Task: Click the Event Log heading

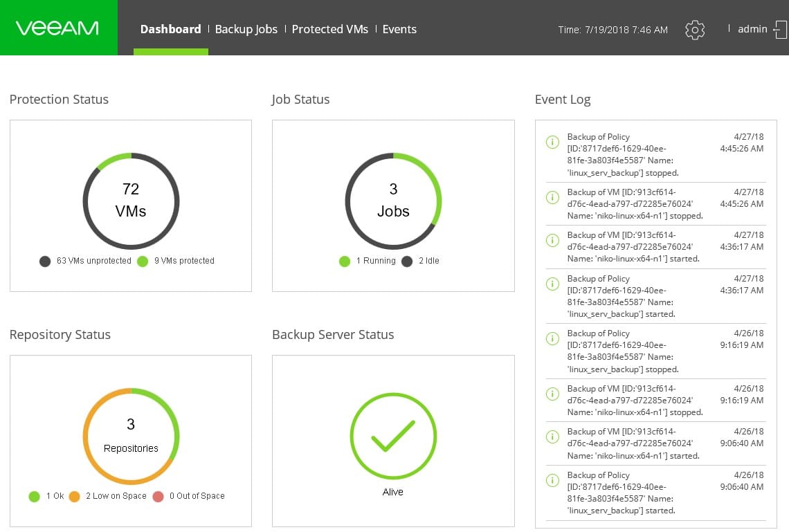Action: [x=563, y=99]
